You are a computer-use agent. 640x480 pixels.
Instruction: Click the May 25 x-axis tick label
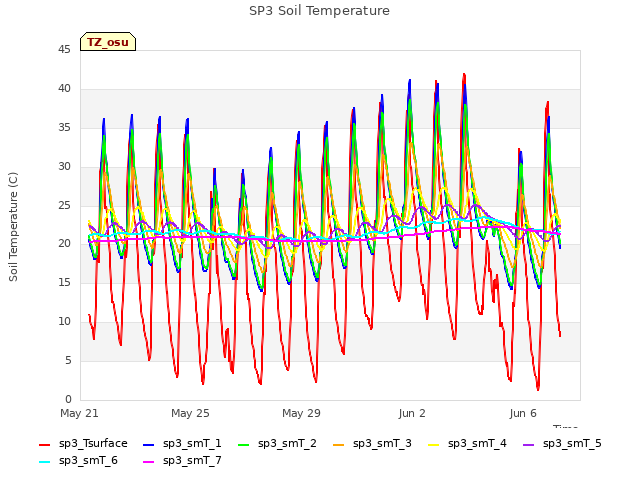point(190,413)
